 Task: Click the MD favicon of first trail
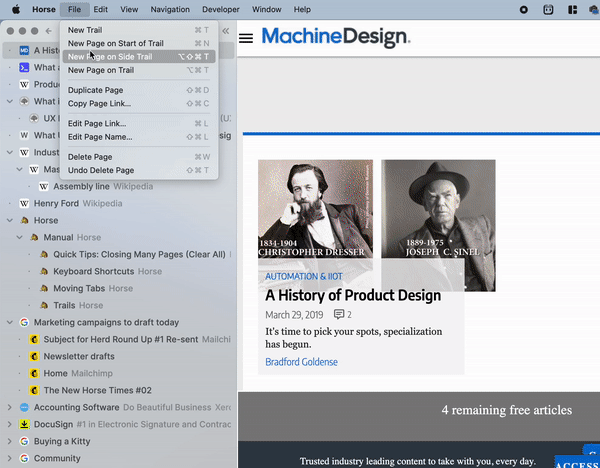pyautogui.click(x=24, y=51)
